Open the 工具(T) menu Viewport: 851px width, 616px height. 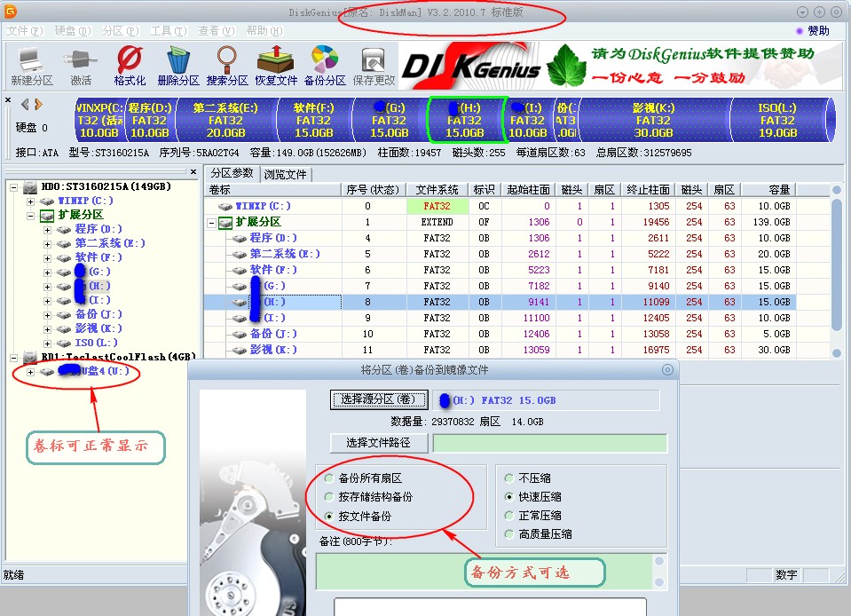click(x=169, y=31)
